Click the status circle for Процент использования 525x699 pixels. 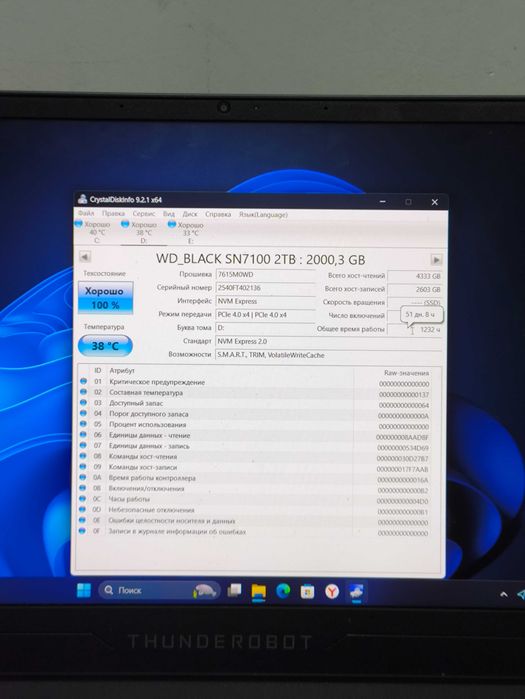83,424
